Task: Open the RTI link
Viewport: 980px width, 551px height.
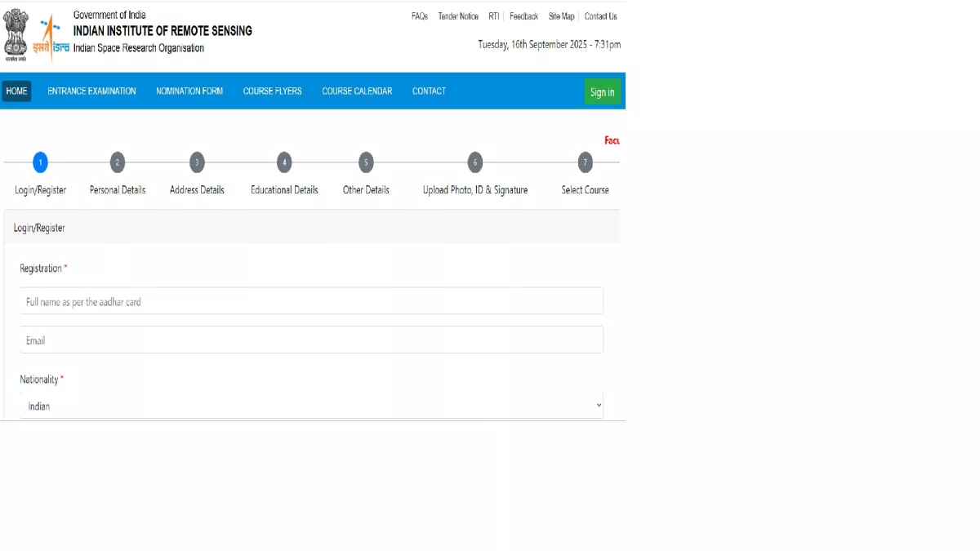Action: click(494, 16)
